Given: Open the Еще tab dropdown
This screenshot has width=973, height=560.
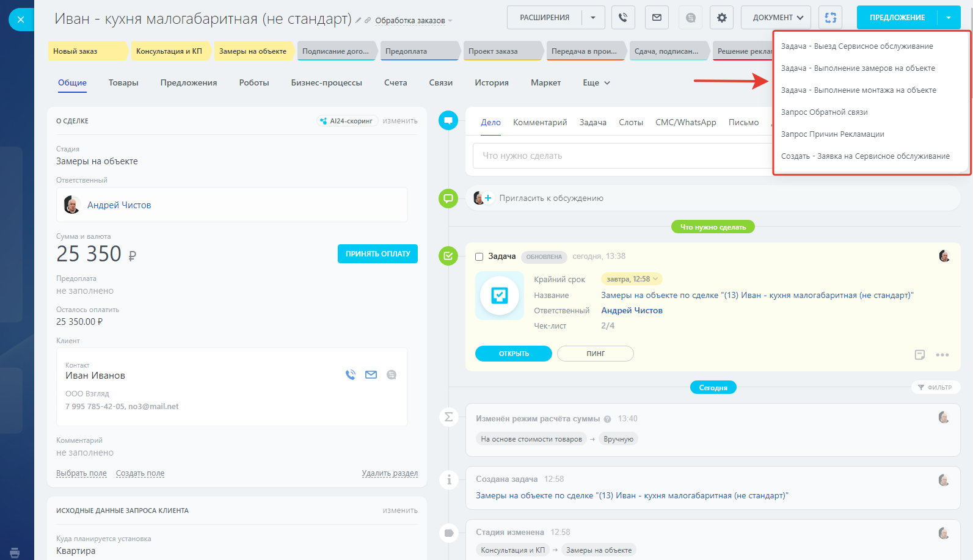Looking at the screenshot, I should pos(596,83).
